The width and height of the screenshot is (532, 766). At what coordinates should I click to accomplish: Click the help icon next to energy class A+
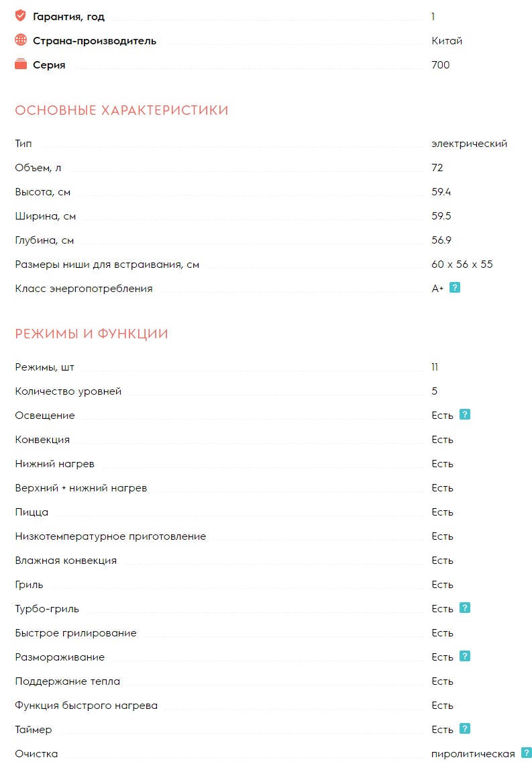455,288
